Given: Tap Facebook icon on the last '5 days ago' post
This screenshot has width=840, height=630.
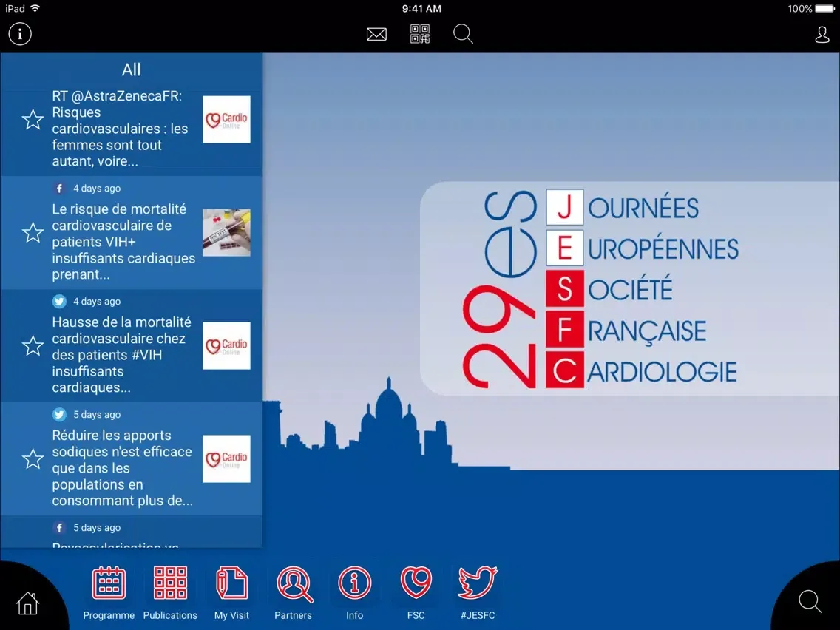Looking at the screenshot, I should pos(59,528).
